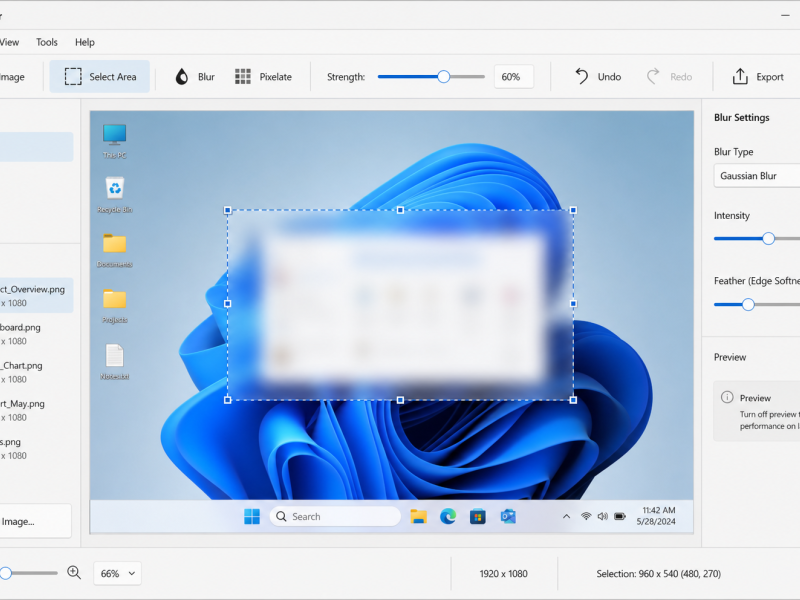Click the Strength slider handle
This screenshot has width=800, height=600.
(444, 77)
